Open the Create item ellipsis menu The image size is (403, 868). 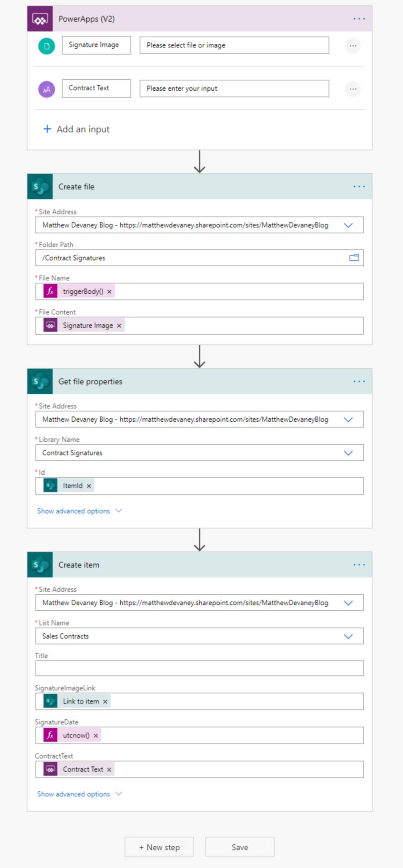(359, 565)
